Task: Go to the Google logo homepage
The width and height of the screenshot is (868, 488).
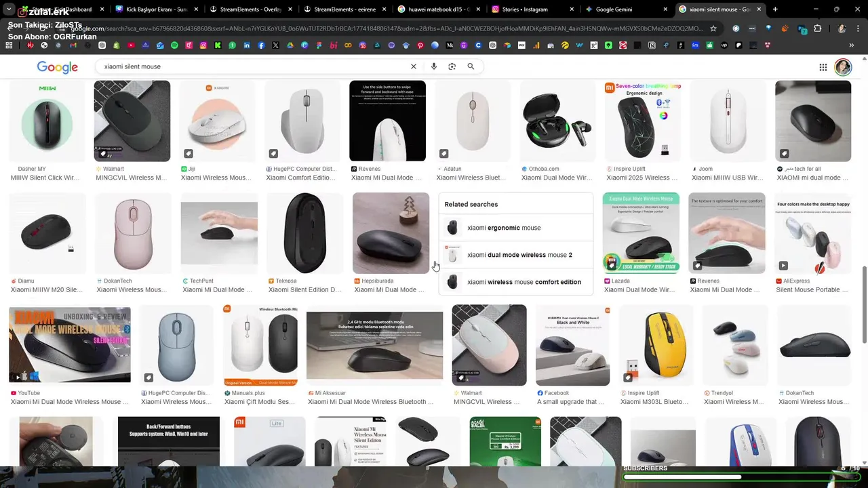Action: point(57,67)
